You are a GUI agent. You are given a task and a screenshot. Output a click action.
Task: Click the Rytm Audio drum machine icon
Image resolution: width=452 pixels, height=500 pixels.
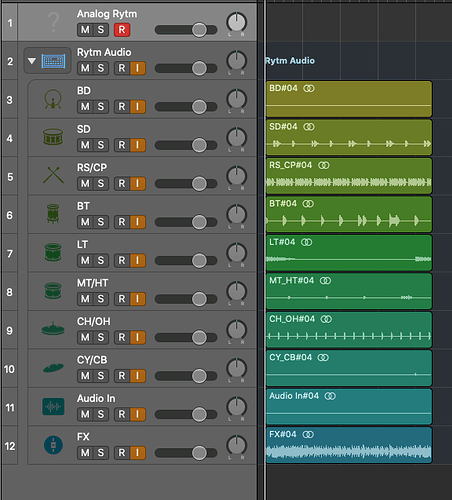(53, 61)
